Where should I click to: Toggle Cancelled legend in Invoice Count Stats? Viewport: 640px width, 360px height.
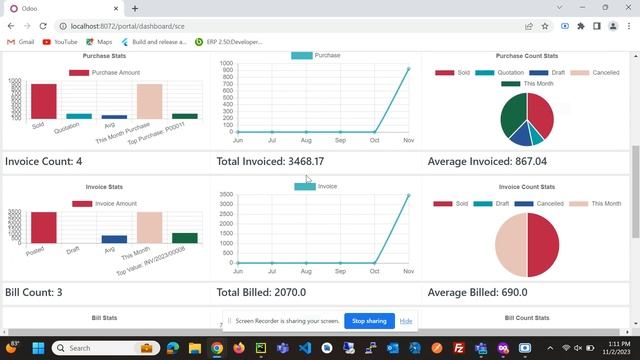[539, 204]
